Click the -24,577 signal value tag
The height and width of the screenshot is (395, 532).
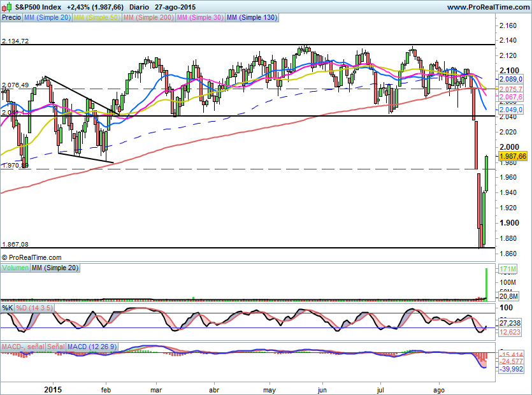tap(511, 361)
